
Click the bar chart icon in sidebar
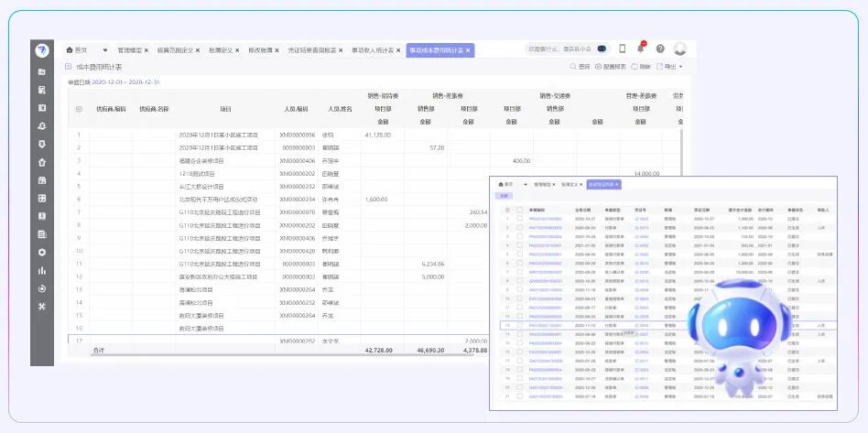42,270
